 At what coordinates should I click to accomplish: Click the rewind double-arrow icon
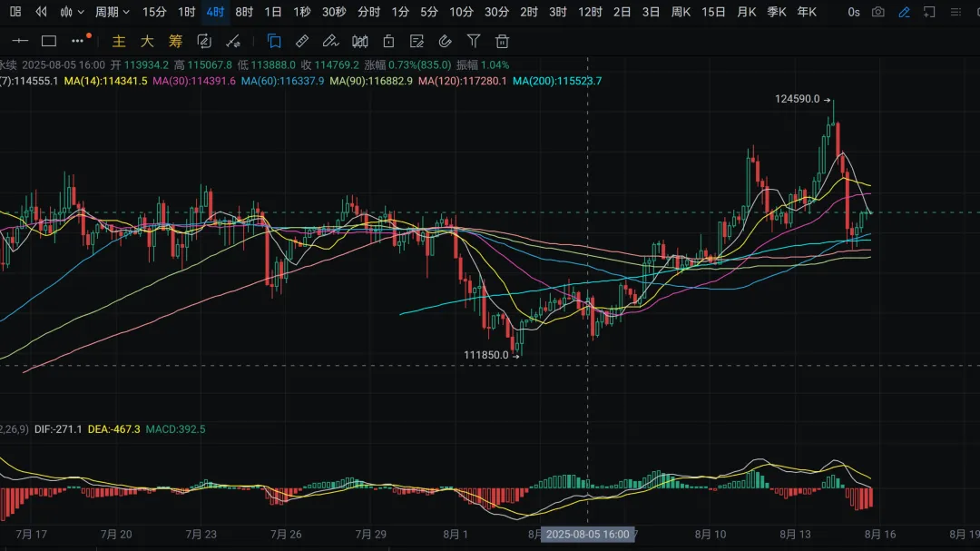tap(41, 12)
